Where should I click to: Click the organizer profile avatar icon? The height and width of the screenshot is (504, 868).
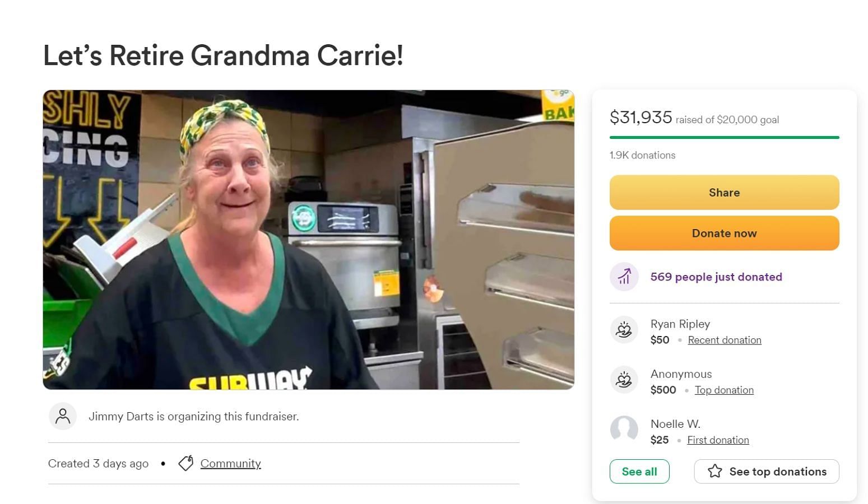pos(63,417)
